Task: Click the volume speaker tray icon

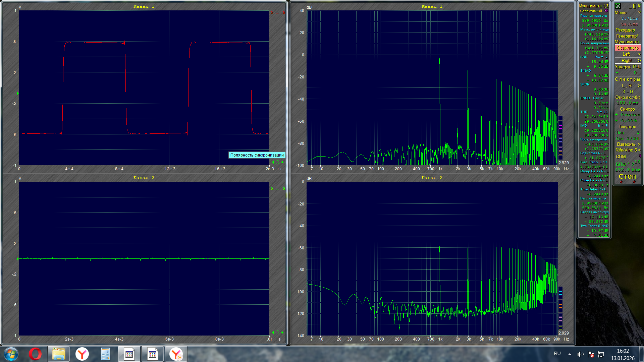Action: click(580, 354)
